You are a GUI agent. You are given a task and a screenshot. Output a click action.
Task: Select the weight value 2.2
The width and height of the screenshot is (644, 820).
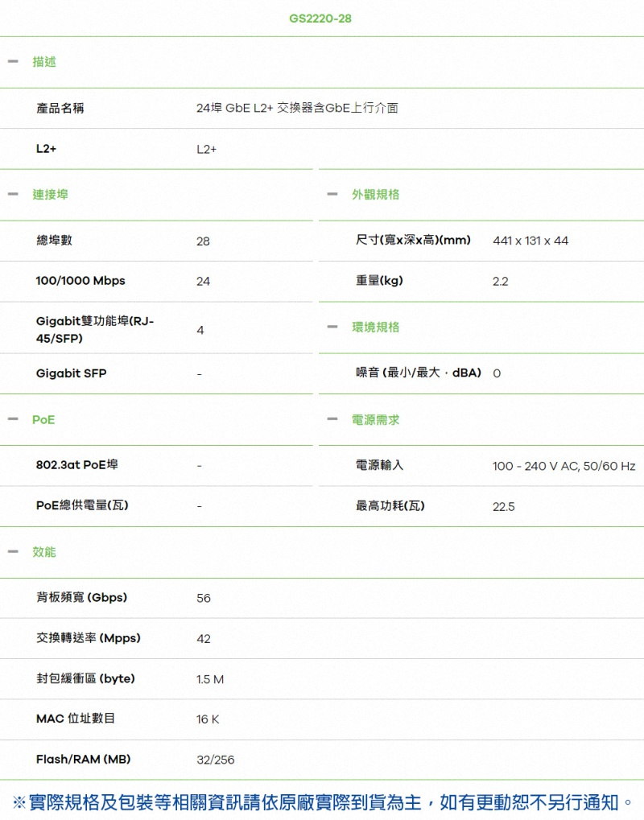pos(501,282)
